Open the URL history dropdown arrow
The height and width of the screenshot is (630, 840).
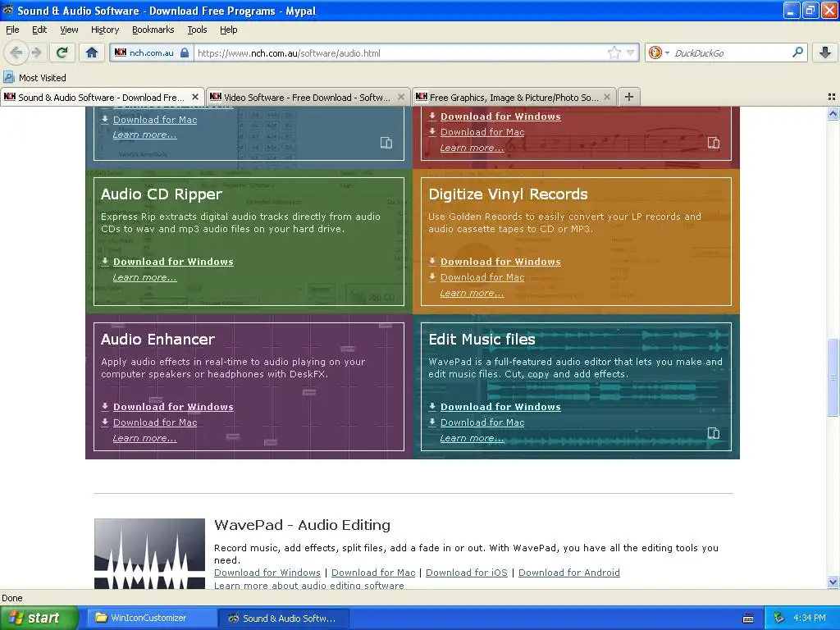pyautogui.click(x=630, y=52)
